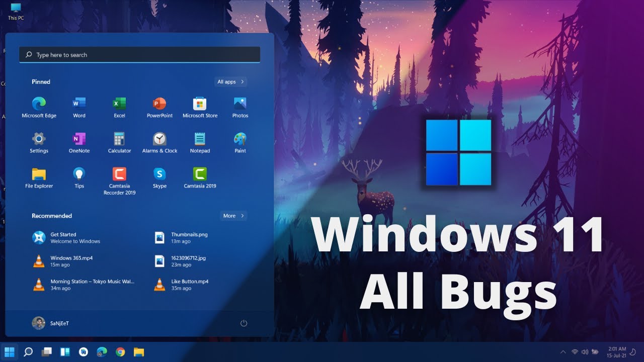The height and width of the screenshot is (362, 644).
Task: Open Widgets from the taskbar
Action: pyautogui.click(x=65, y=351)
